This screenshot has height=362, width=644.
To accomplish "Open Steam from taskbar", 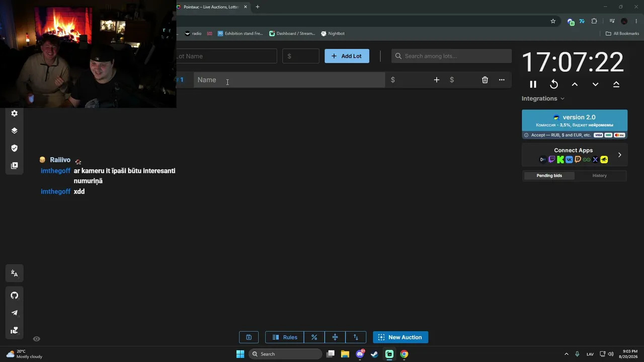I will coord(374,354).
